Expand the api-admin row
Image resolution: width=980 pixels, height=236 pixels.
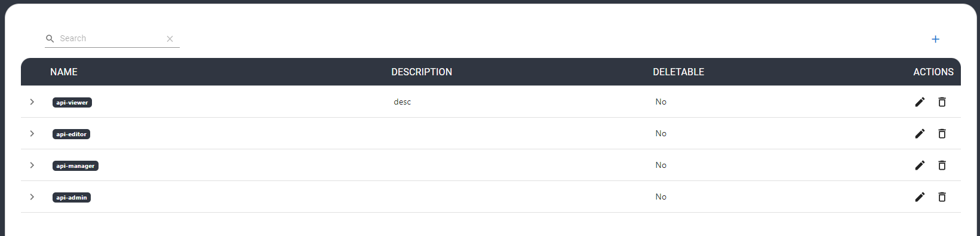coord(32,197)
